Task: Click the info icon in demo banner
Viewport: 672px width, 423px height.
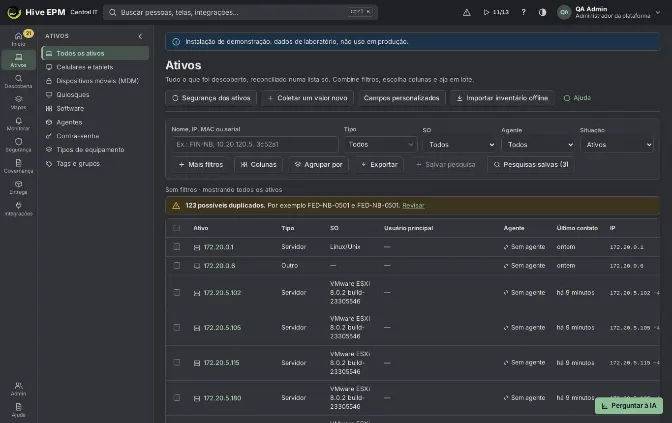Action: (x=176, y=42)
